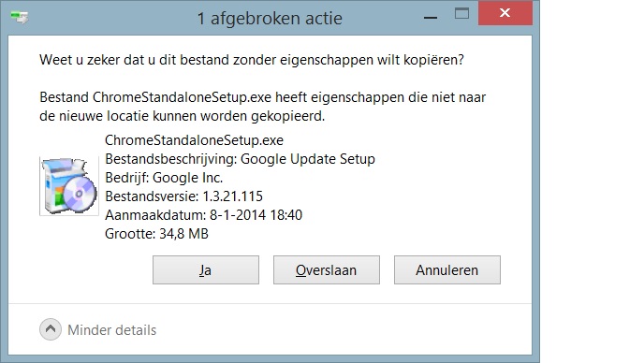
Task: Click the 'Bedrijf: Google Inc.' line
Action: click(x=164, y=178)
